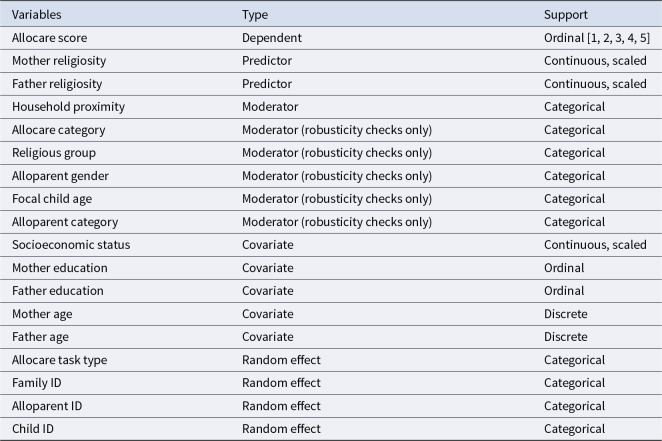This screenshot has height=441, width=662.
Task: Click the moderator type in Allocare category row
Action: coord(337,130)
